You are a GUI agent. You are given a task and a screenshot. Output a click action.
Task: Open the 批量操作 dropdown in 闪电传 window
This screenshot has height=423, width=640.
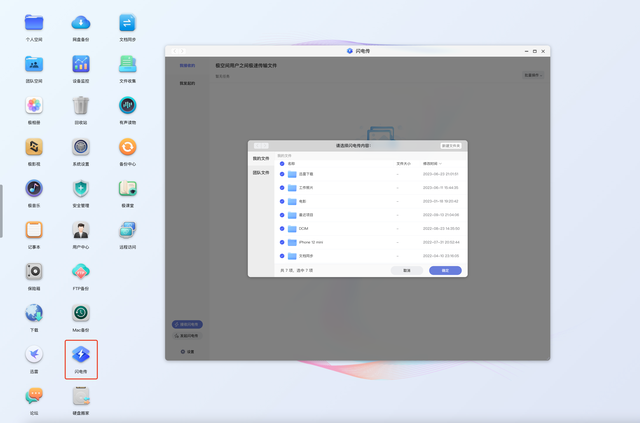(533, 76)
